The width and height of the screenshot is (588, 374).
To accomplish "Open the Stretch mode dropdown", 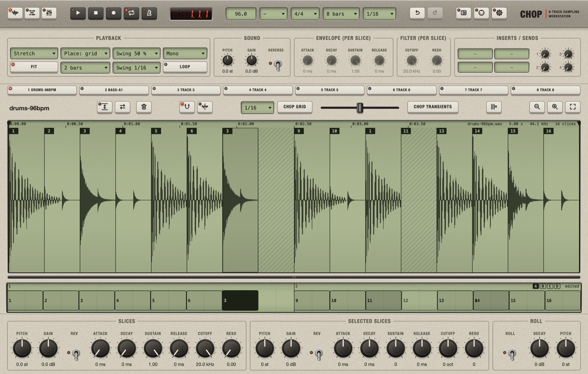I will pyautogui.click(x=34, y=54).
